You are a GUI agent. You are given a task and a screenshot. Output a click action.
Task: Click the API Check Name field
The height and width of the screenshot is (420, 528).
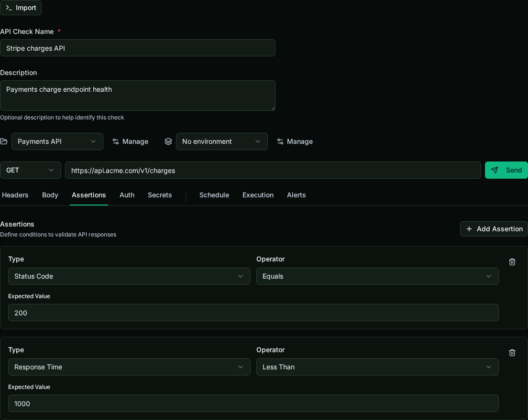point(138,48)
